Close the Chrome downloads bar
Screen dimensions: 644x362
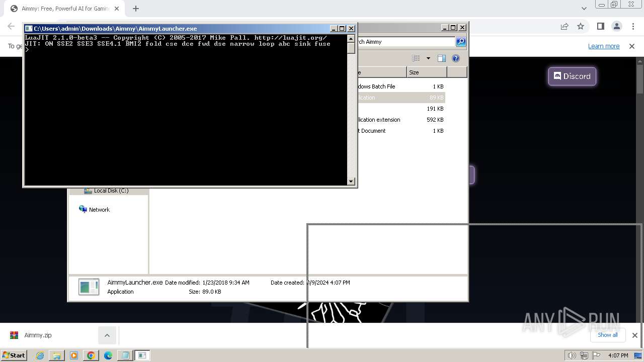pyautogui.click(x=635, y=335)
